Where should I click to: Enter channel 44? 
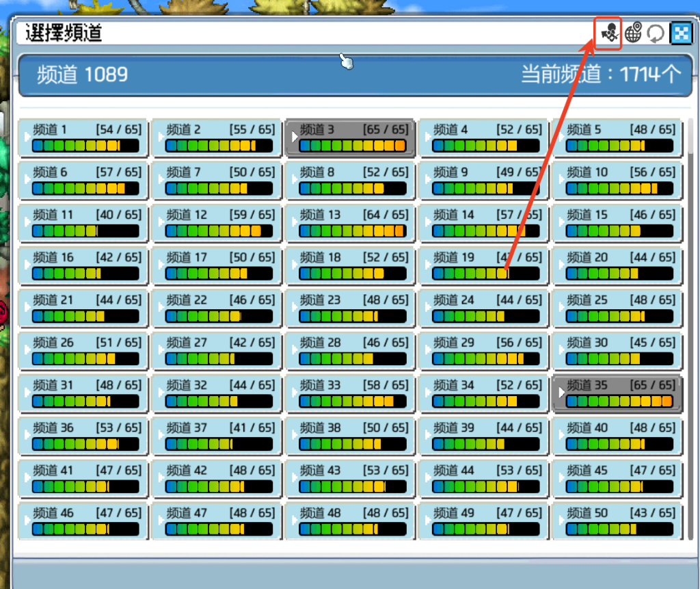(x=484, y=478)
